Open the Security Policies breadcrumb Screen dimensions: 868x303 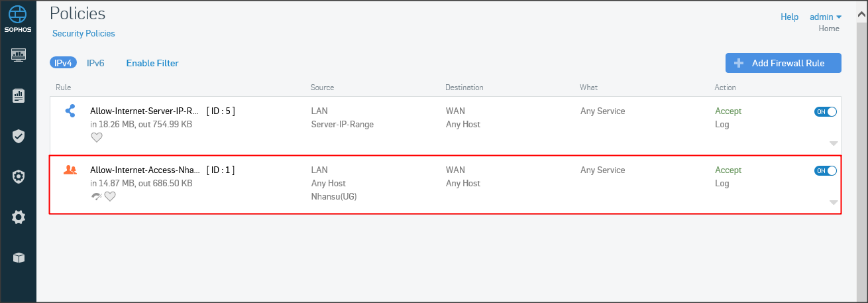click(83, 33)
